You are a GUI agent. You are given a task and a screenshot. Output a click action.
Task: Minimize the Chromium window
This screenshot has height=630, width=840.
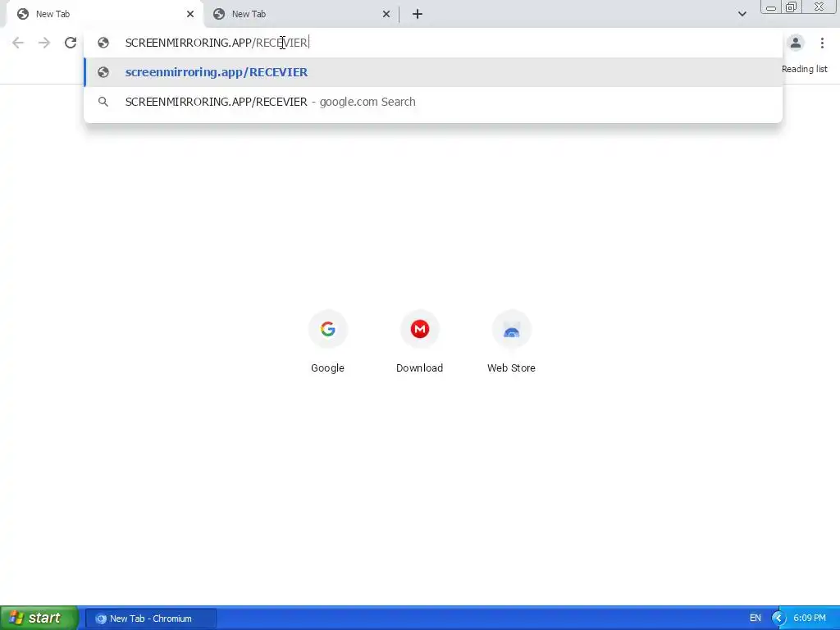point(771,7)
